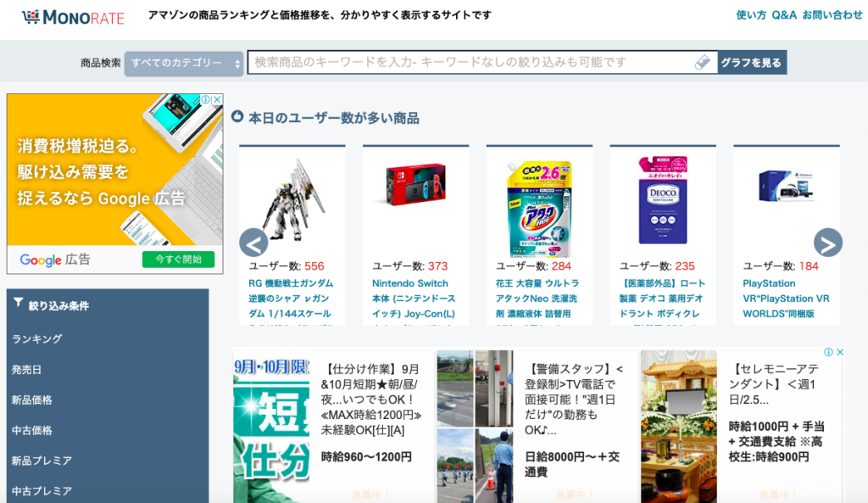
Task: Open the 花王 大容量 ウルトラアタックNeo link
Action: click(537, 299)
